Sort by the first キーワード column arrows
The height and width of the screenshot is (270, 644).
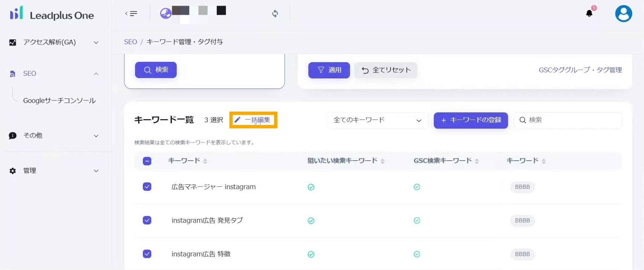click(x=205, y=161)
